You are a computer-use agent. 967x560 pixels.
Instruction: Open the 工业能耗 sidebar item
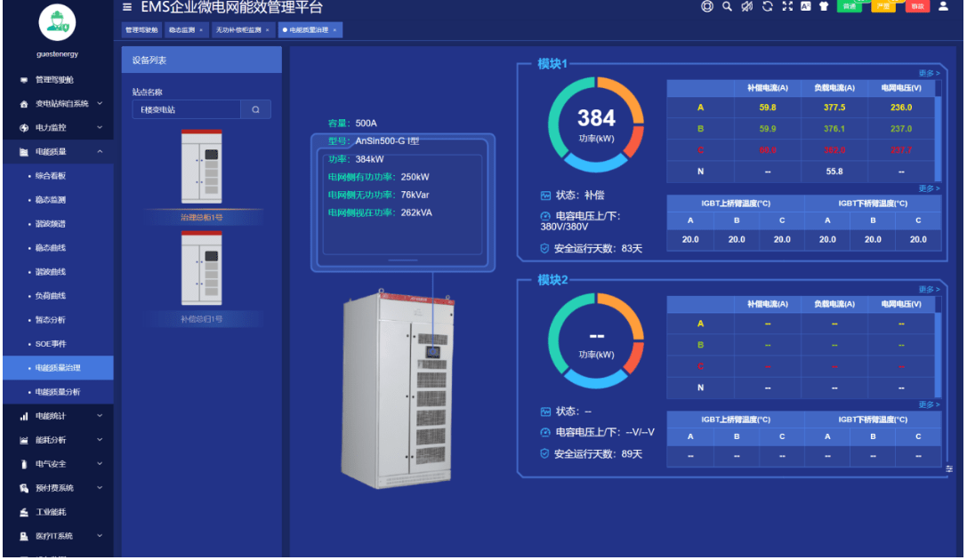click(58, 512)
